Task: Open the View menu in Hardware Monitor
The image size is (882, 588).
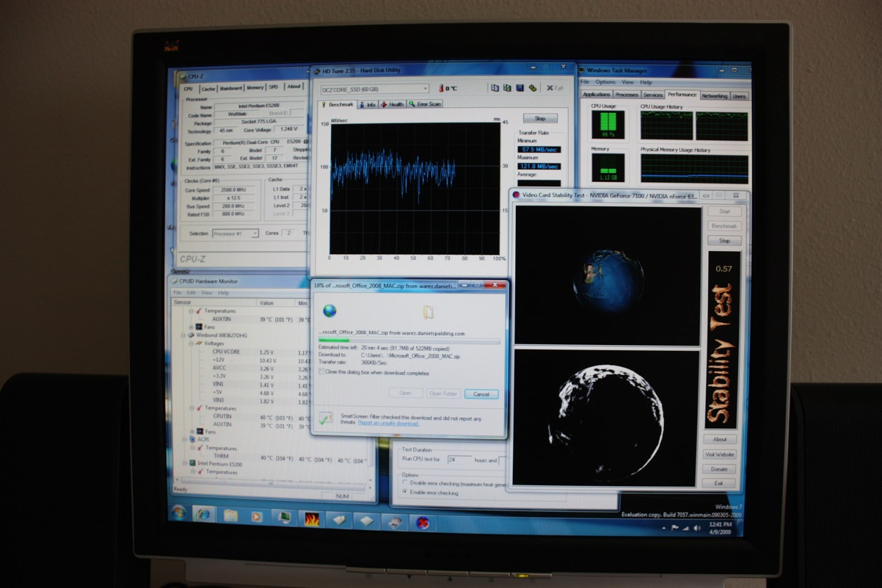Action: tap(207, 293)
